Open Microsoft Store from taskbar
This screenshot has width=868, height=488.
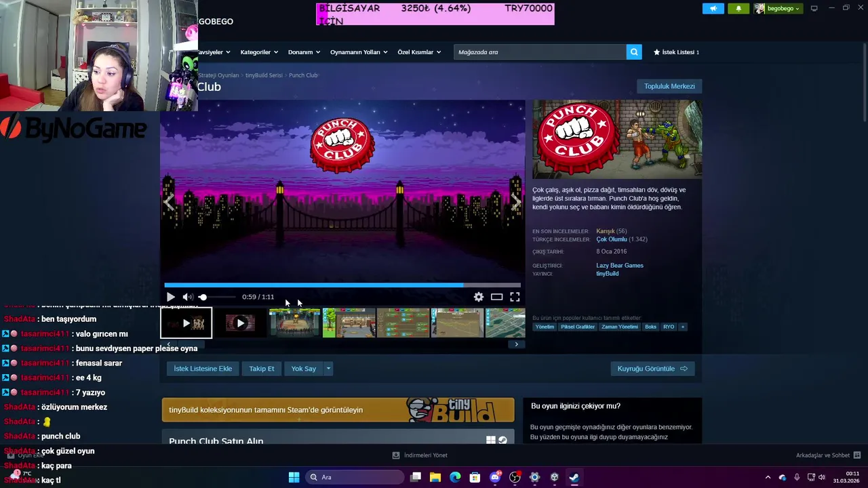coord(475,477)
